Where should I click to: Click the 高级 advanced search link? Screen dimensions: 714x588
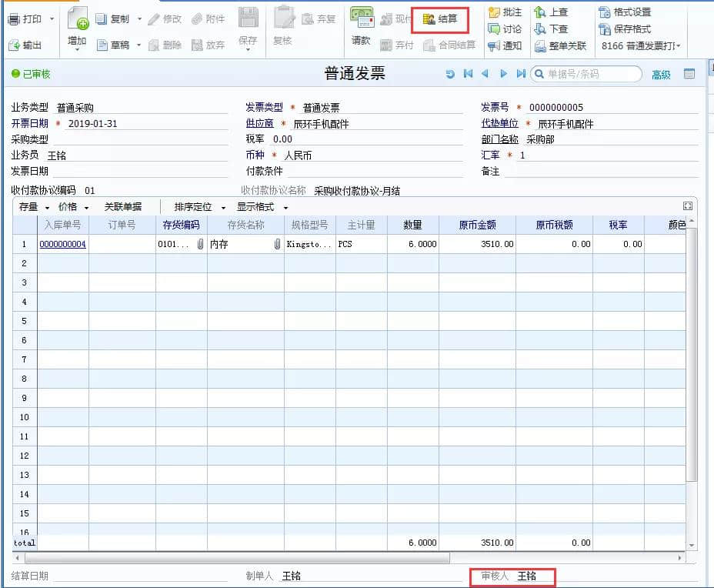tap(661, 75)
